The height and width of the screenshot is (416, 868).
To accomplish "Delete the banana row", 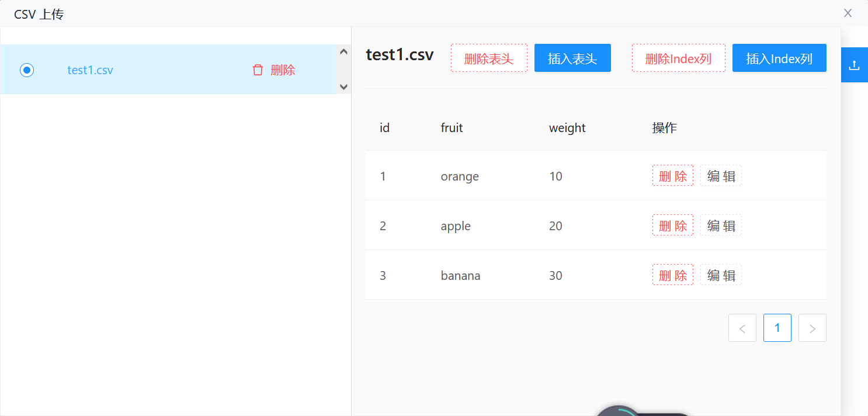I will point(673,275).
